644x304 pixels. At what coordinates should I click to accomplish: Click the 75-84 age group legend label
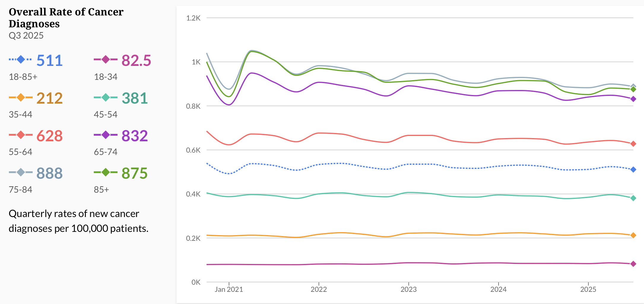20,190
